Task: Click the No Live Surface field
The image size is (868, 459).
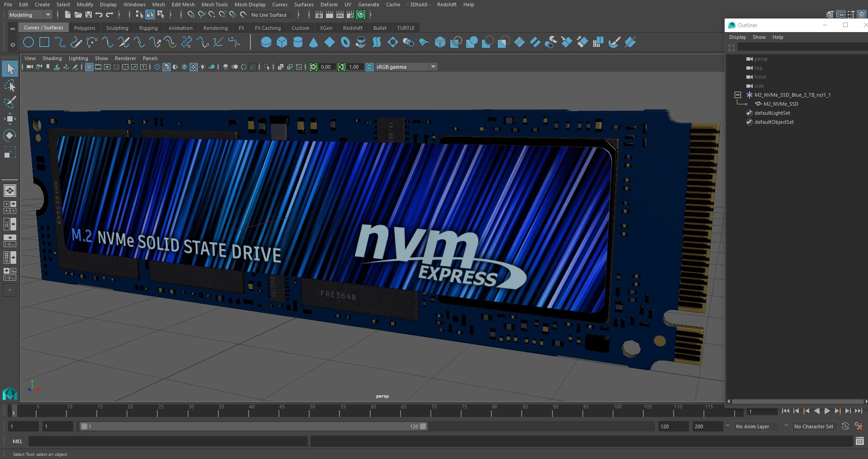Action: pos(271,15)
